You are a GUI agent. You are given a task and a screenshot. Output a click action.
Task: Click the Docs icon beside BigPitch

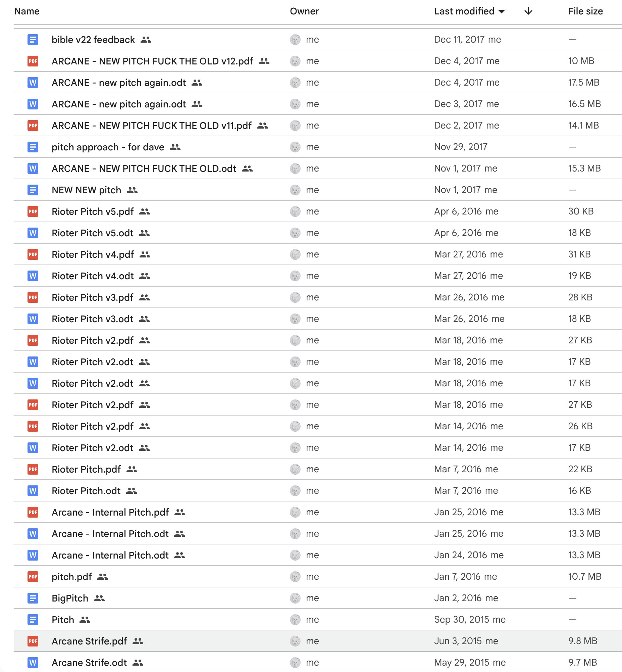click(x=33, y=598)
